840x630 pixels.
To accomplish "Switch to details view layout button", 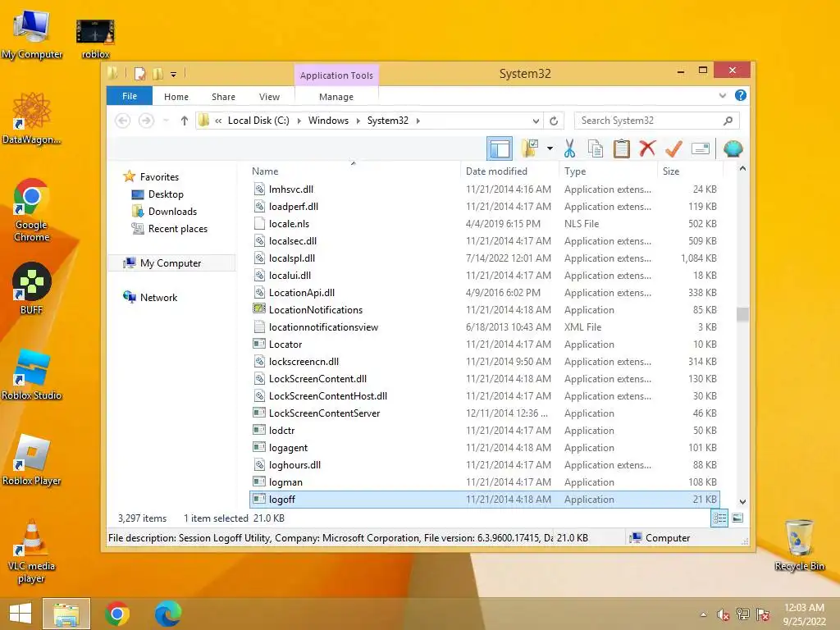I will pyautogui.click(x=719, y=518).
